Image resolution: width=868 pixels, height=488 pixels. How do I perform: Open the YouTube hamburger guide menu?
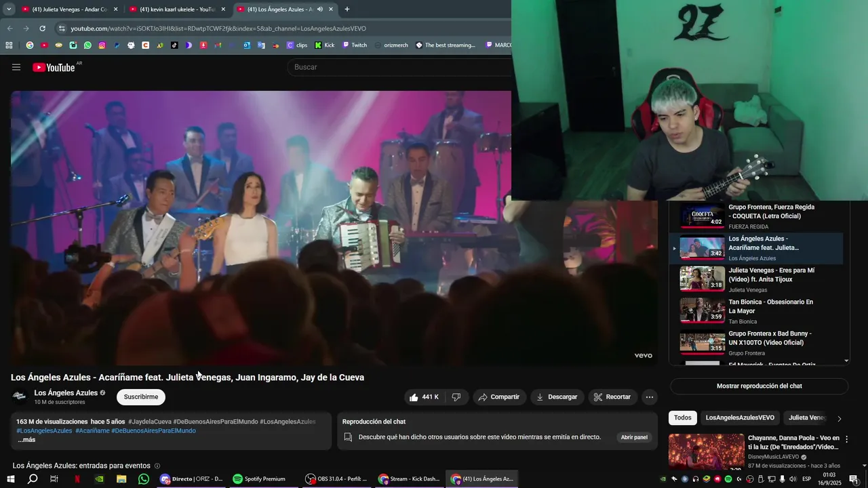point(16,67)
